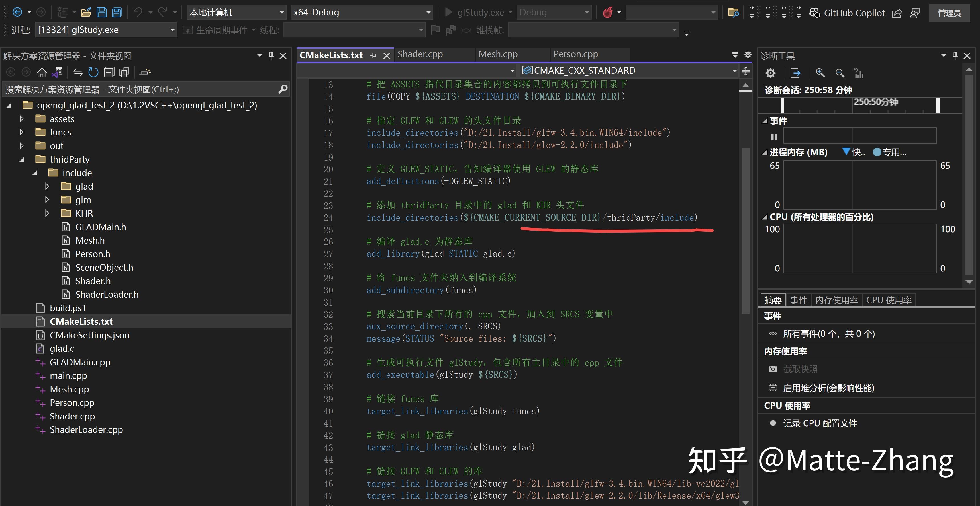Open Diagnostic Tools settings gear
Screen dimensions: 980x506
point(771,73)
